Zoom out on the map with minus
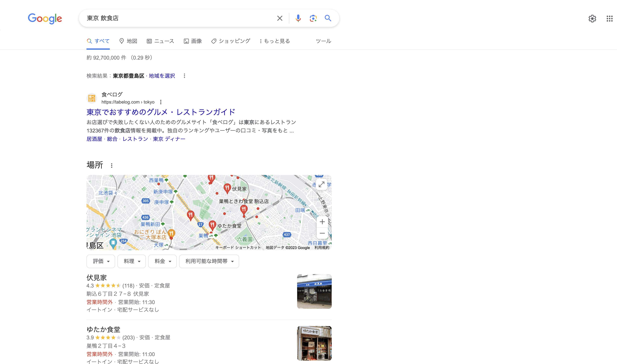Viewport: 617px width, 364px height. [x=322, y=233]
